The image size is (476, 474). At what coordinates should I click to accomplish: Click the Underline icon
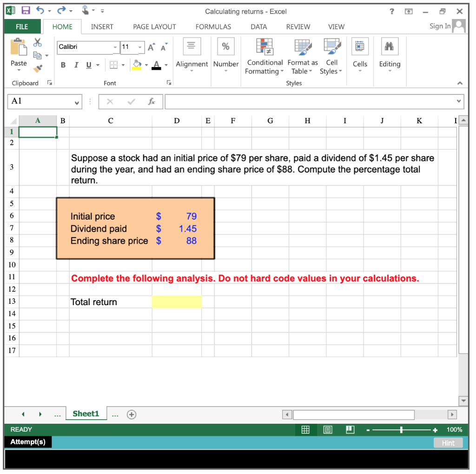tap(88, 65)
